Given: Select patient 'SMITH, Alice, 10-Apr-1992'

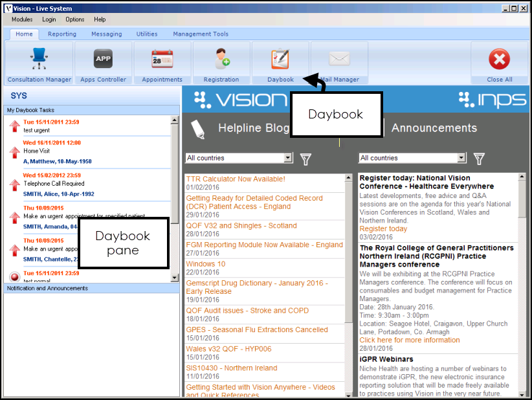Looking at the screenshot, I should pos(59,194).
